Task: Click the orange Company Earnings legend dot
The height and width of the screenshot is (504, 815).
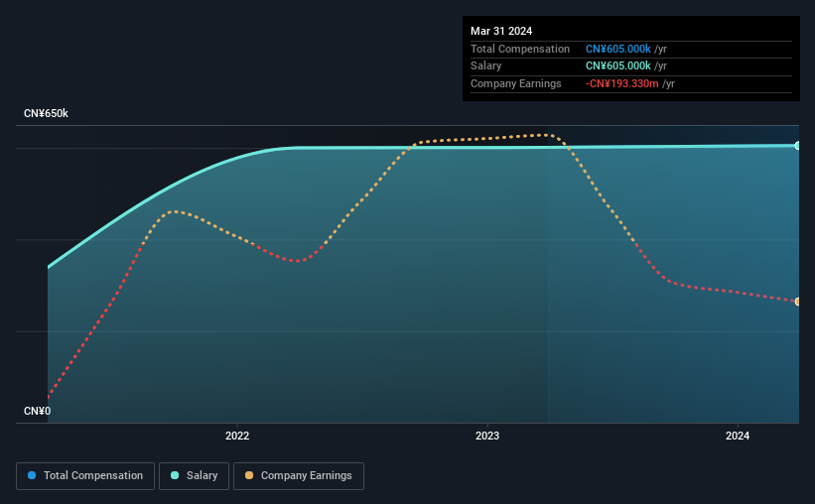Action: [x=249, y=475]
